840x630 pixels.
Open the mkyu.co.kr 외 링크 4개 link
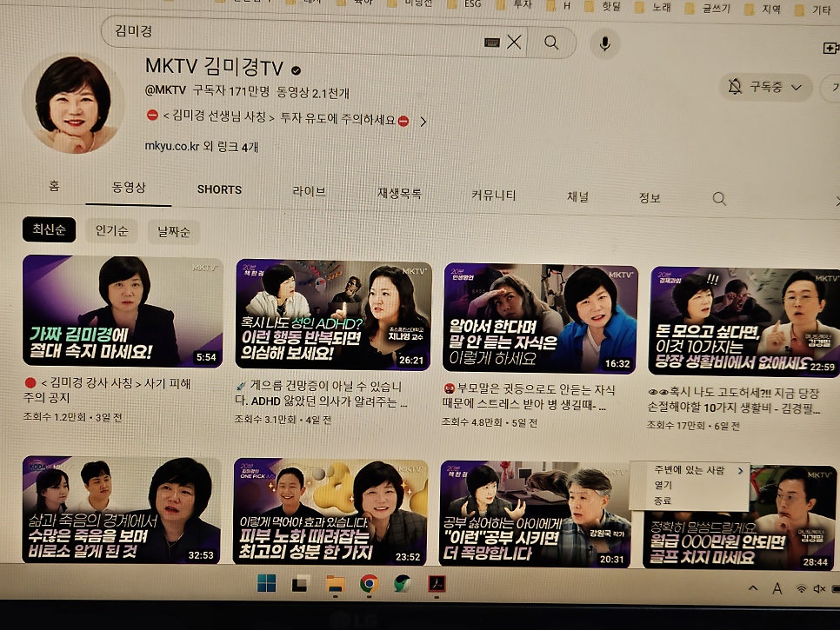[x=202, y=146]
